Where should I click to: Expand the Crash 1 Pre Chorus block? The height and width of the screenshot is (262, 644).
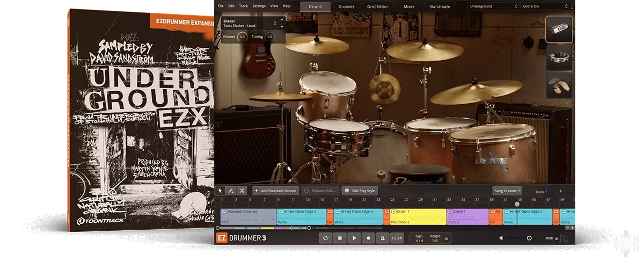[x=393, y=212]
